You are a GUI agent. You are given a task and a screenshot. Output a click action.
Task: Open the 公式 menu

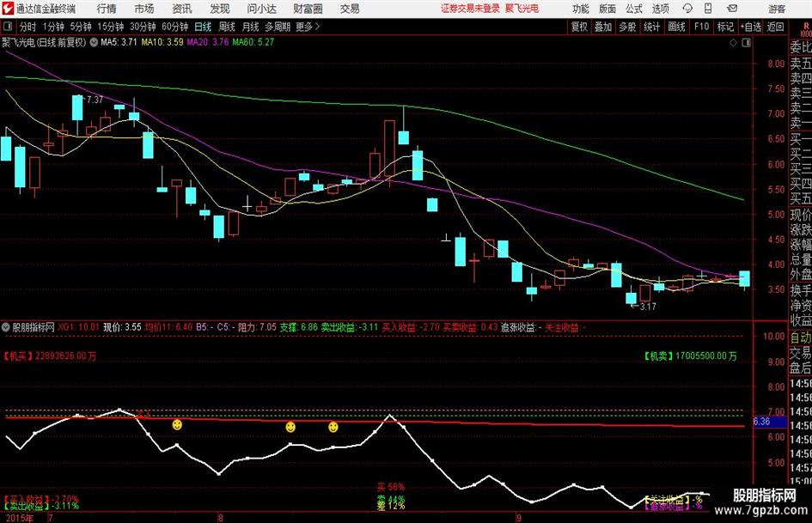(x=634, y=9)
